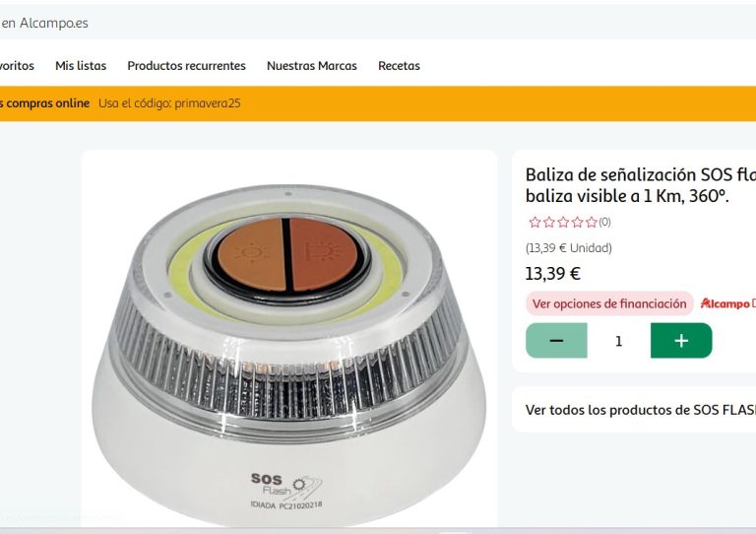Viewport: 756px width, 534px height.
Task: Click the green plus quantity button
Action: tap(681, 341)
